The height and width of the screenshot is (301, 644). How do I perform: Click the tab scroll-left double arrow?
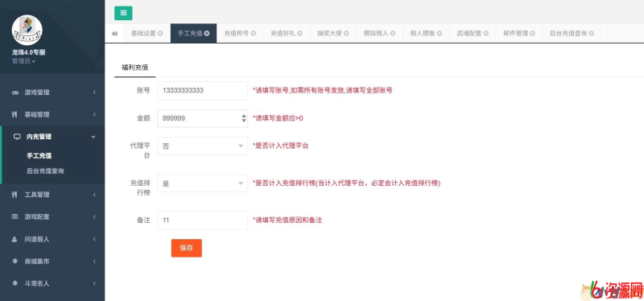114,34
